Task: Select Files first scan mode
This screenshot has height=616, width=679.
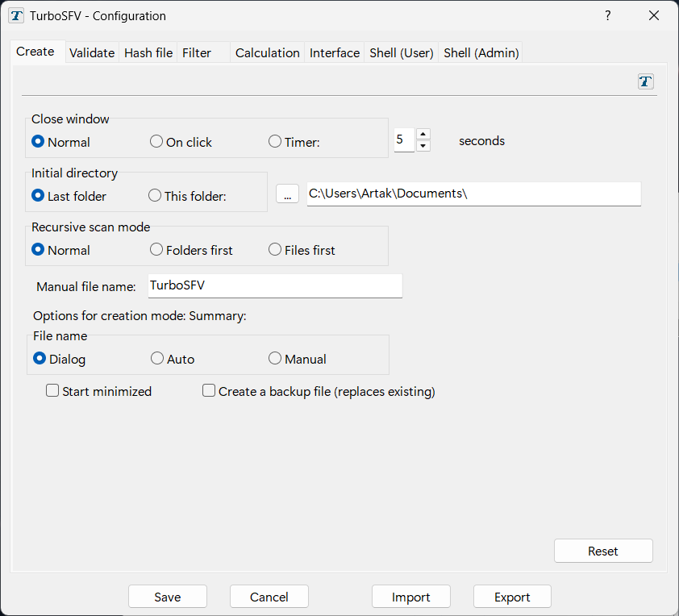Action: pyautogui.click(x=275, y=250)
